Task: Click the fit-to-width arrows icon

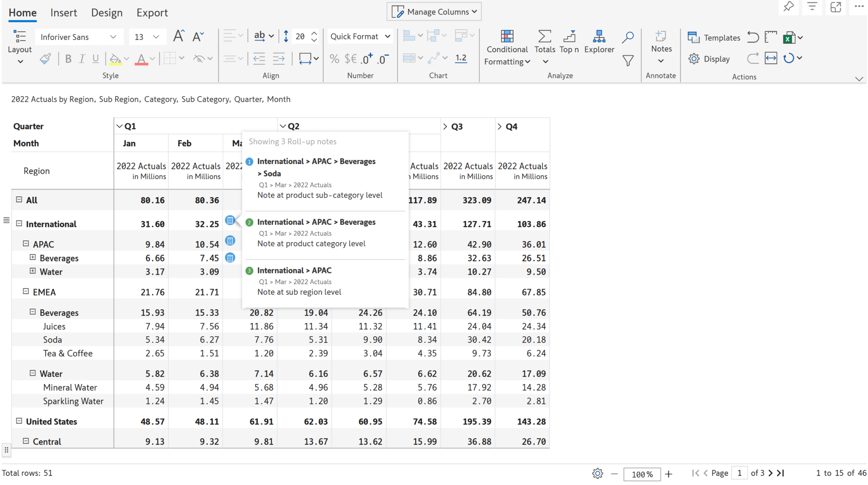Action: pyautogui.click(x=771, y=58)
